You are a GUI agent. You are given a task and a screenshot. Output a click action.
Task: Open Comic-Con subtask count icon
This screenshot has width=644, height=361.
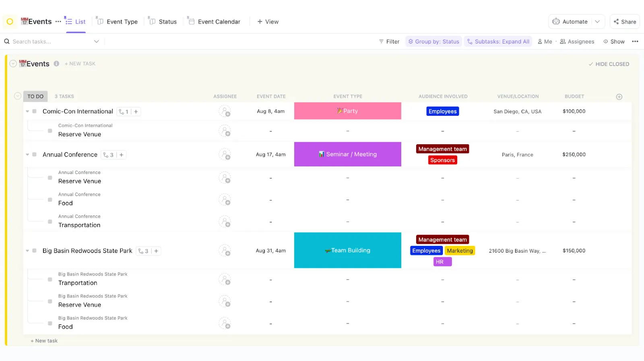click(124, 112)
